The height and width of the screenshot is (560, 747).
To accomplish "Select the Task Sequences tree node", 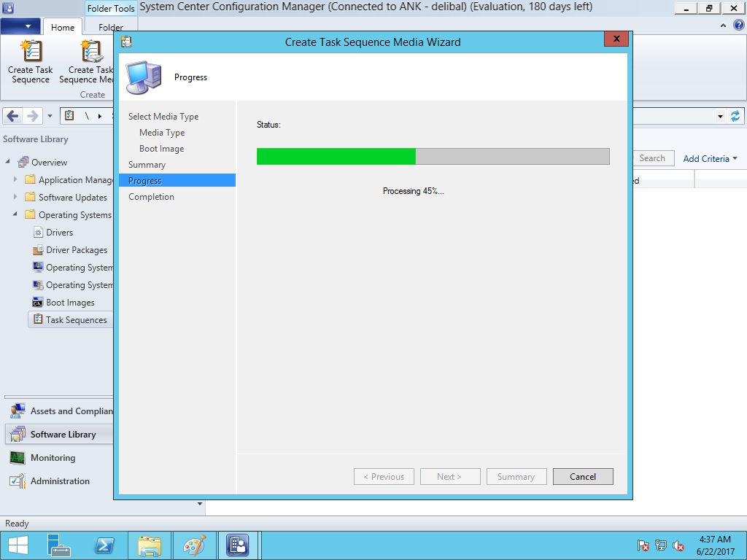I will tap(76, 320).
